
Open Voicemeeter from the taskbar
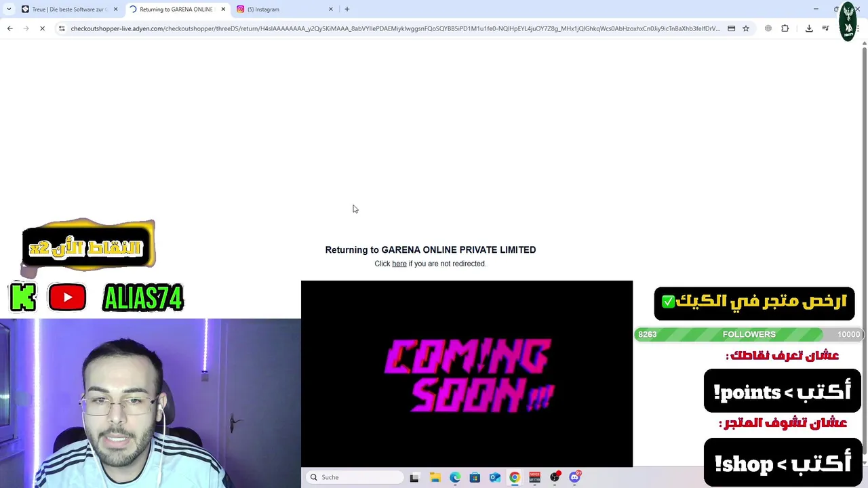click(x=534, y=477)
